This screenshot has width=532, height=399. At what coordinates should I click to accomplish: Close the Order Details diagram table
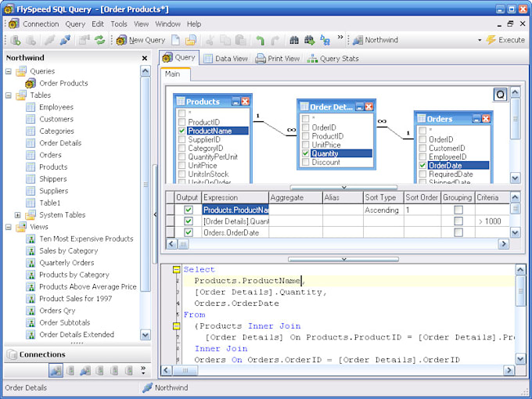(x=368, y=107)
